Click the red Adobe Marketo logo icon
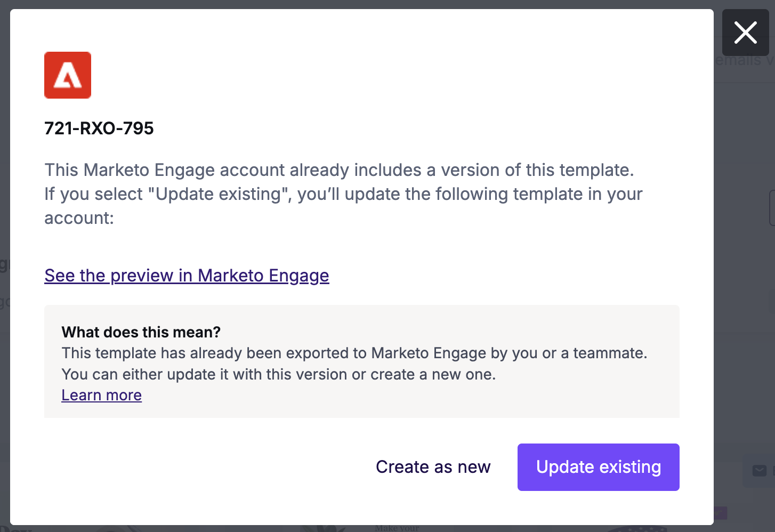Image resolution: width=775 pixels, height=532 pixels. point(68,75)
